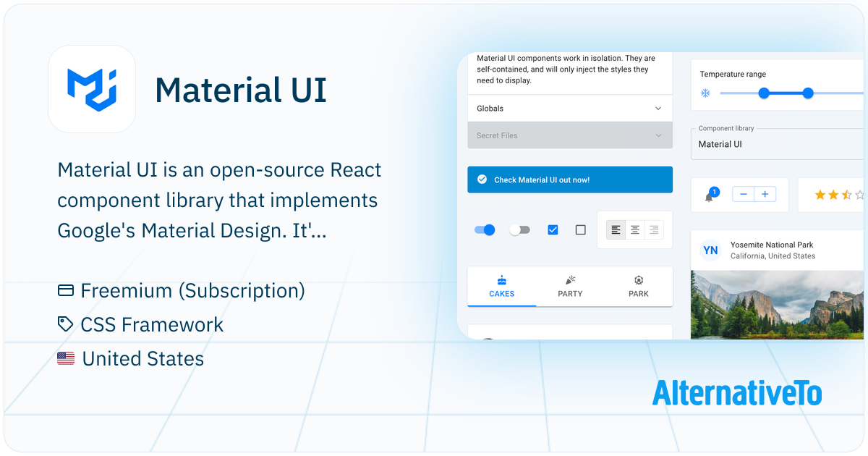The image size is (868, 456).
Task: Click the half-filled third rating star
Action: pos(846,195)
